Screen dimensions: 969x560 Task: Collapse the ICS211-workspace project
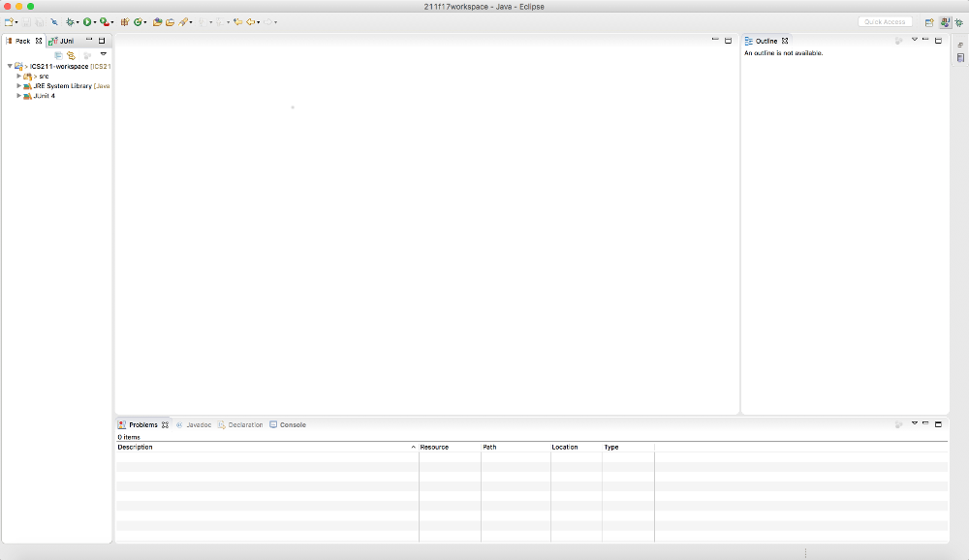pyautogui.click(x=10, y=66)
